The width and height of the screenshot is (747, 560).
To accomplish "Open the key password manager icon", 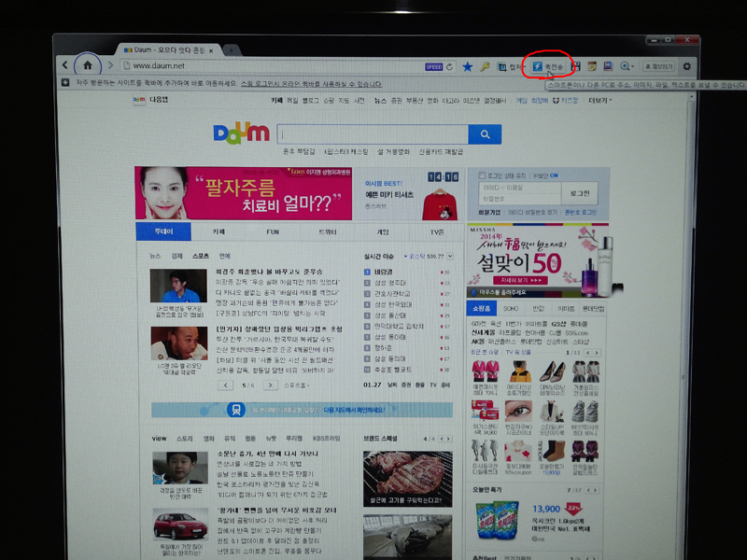I will [x=485, y=66].
